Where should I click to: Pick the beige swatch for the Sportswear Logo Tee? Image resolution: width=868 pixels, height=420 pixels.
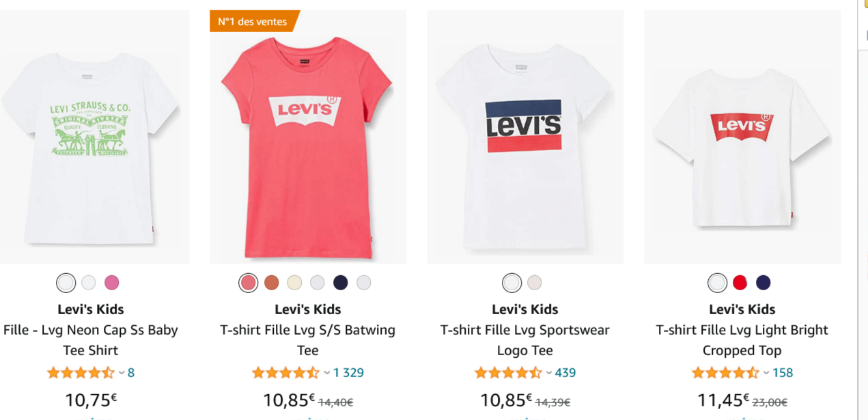click(x=535, y=281)
